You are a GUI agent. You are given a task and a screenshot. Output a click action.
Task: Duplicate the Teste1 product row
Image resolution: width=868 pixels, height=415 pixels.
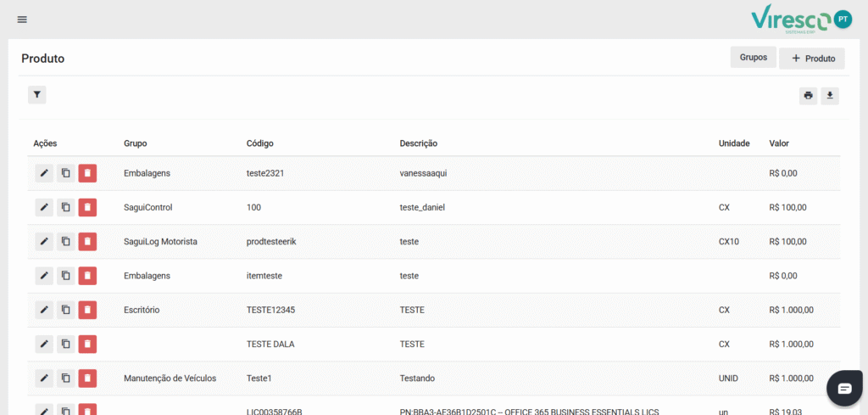[65, 378]
